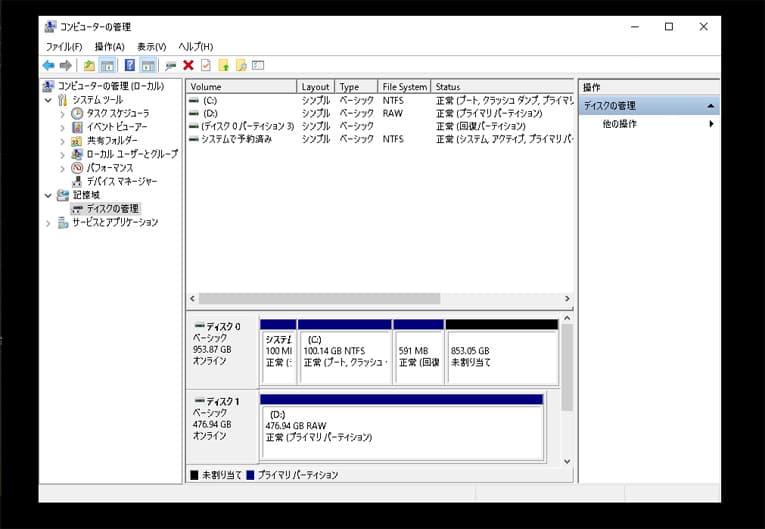Select the 853.05 GB unallocated partition block
This screenshot has height=529, width=765.
[x=501, y=357]
